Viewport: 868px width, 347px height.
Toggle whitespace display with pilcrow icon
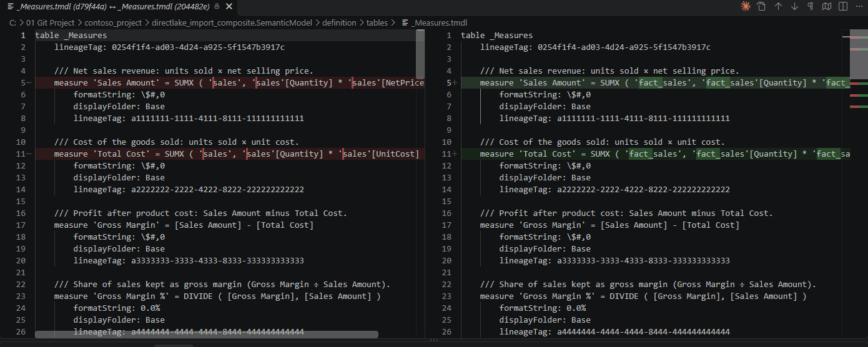tap(811, 6)
